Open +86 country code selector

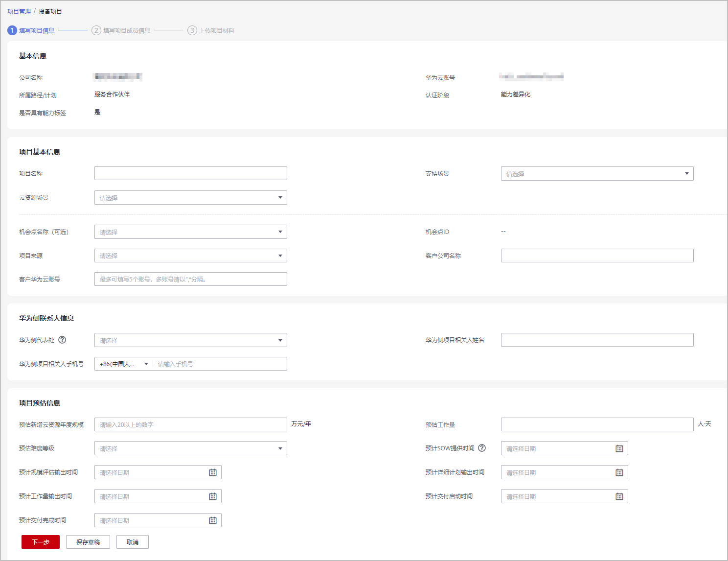click(x=124, y=364)
